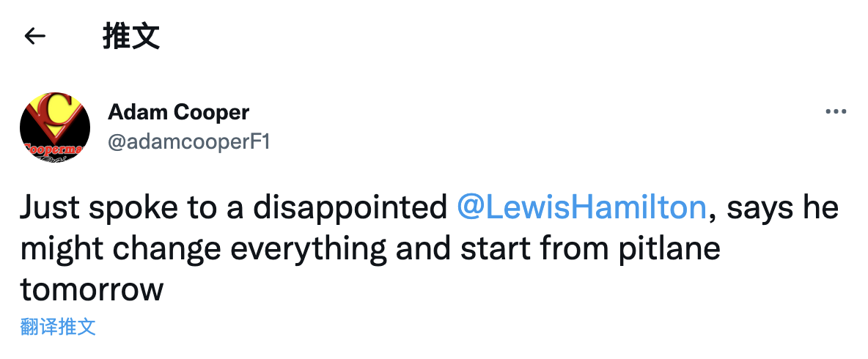Open the Adam Cooper display name
This screenshot has width=868, height=359.
tap(179, 112)
